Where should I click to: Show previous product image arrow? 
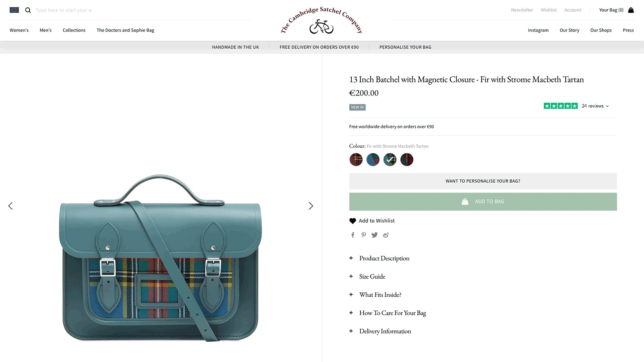(11, 206)
